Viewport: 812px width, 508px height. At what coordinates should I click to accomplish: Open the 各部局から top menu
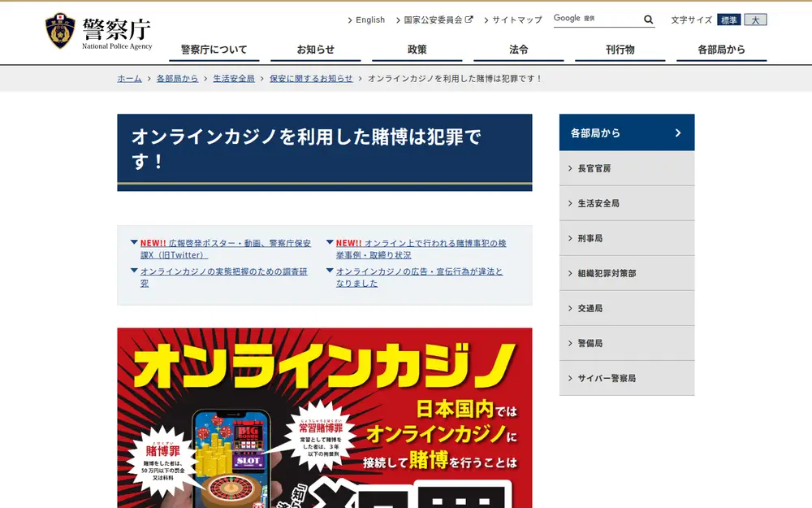point(721,50)
